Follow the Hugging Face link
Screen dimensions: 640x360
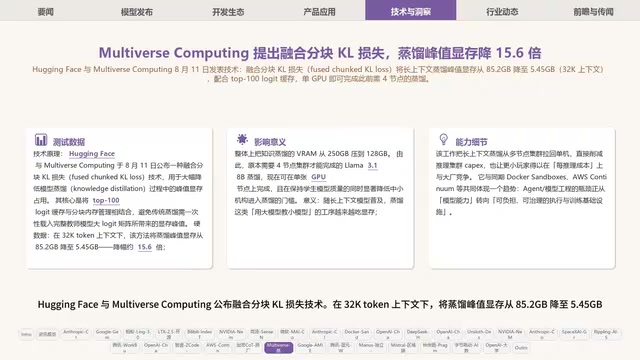[x=92, y=154]
